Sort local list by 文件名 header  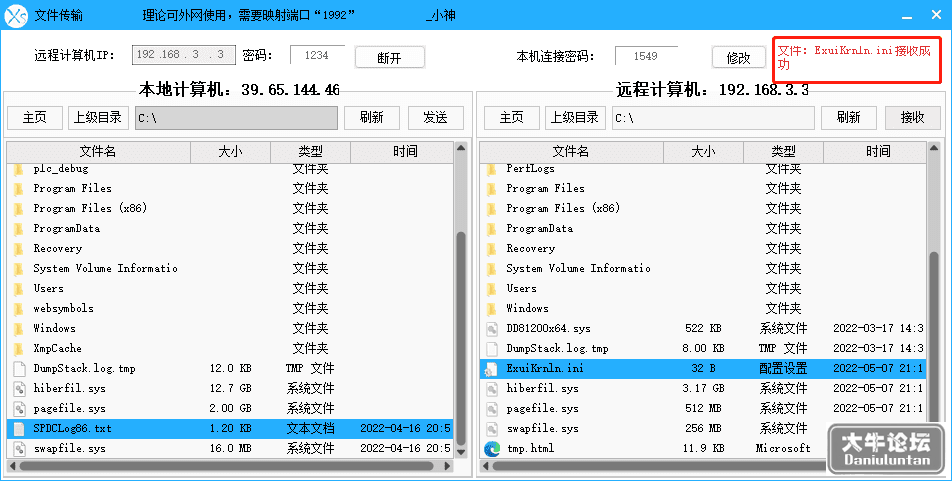98,152
